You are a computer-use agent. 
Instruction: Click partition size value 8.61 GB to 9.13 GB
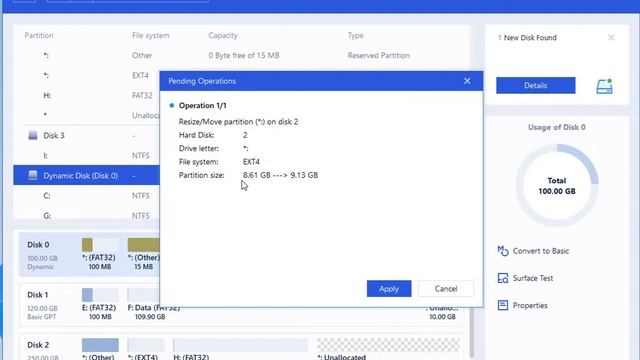point(280,175)
